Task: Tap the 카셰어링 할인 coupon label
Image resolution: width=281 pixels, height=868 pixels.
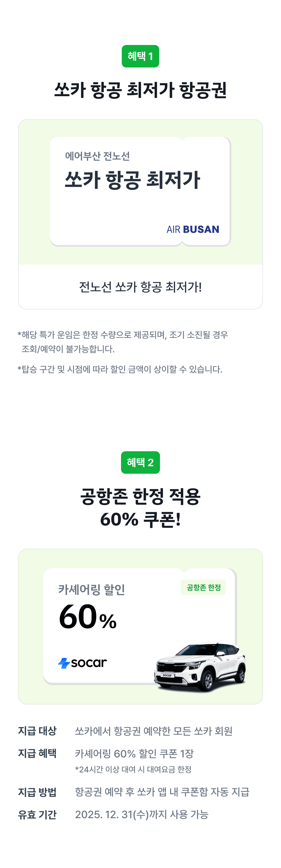Action: click(x=92, y=589)
